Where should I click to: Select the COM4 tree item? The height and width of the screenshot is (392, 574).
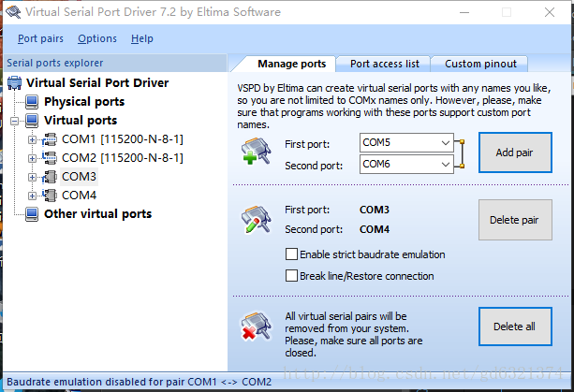tap(79, 196)
